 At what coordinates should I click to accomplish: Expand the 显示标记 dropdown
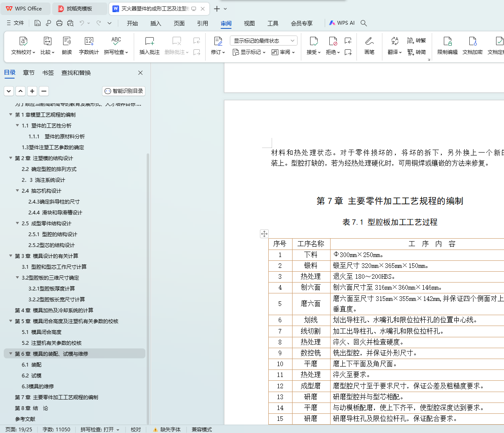pos(249,52)
